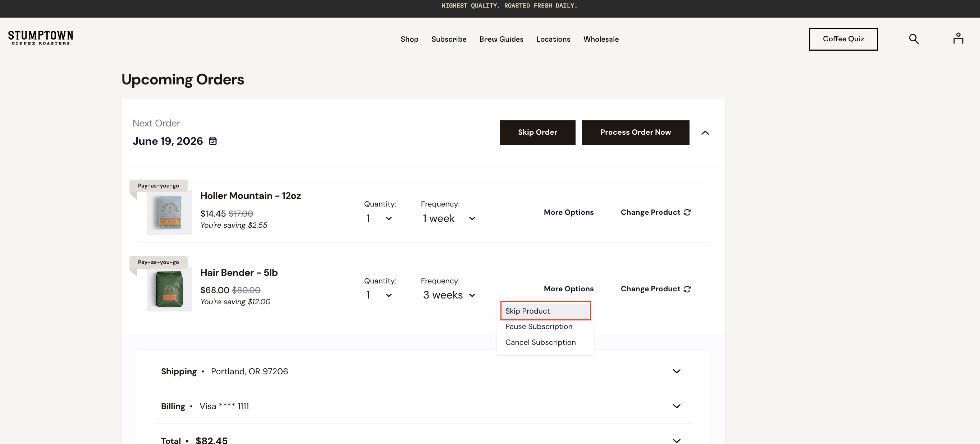Viewport: 980px width, 444px height.
Task: Expand the Billing details row
Action: coord(423,406)
